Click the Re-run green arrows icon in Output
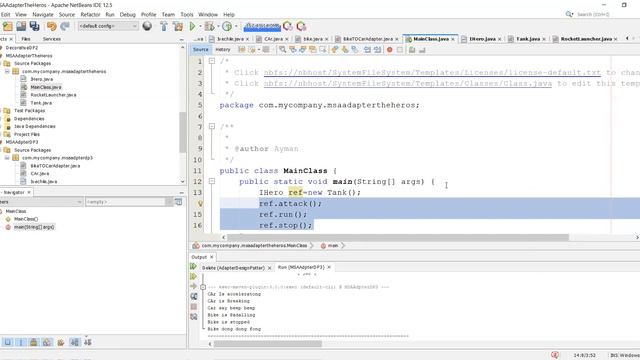 tap(193, 267)
